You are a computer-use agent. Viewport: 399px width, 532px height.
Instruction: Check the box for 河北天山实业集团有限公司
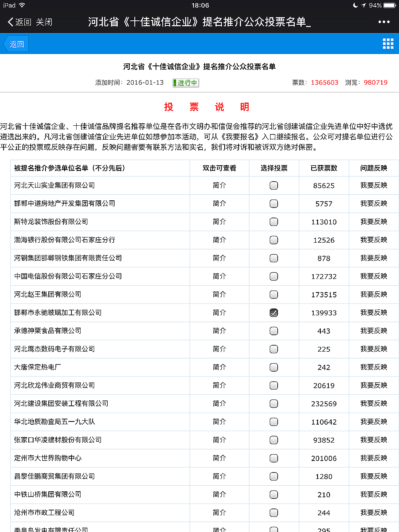274,186
